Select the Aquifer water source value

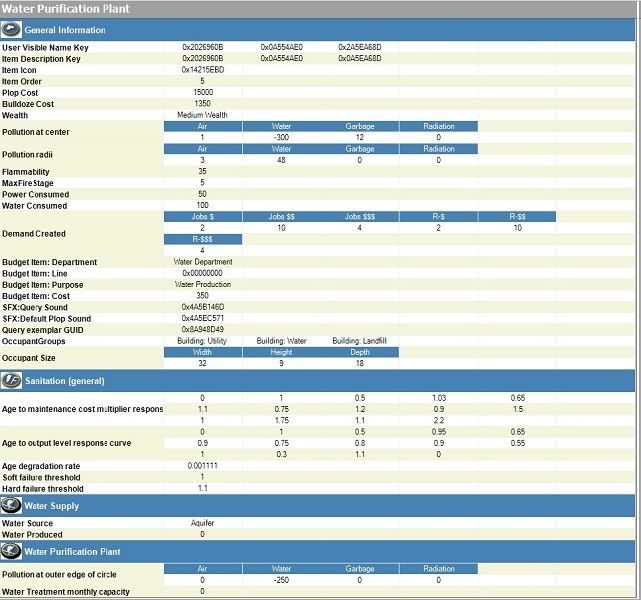point(202,523)
